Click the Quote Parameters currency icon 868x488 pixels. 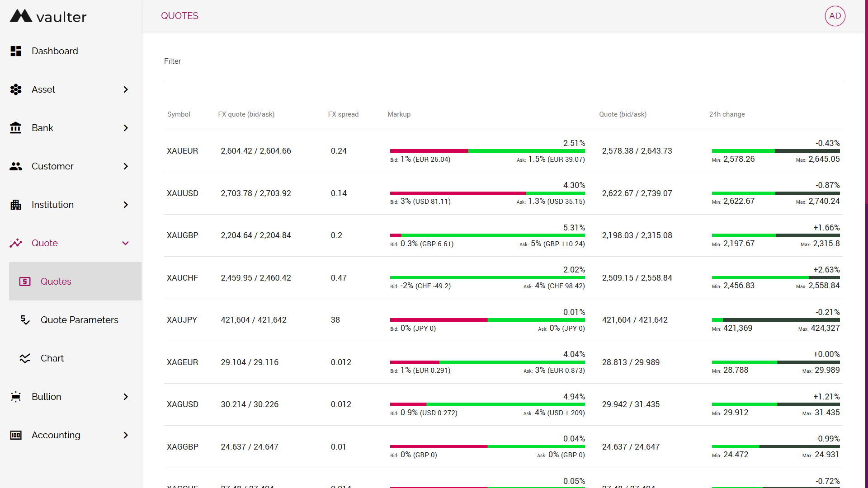(25, 320)
